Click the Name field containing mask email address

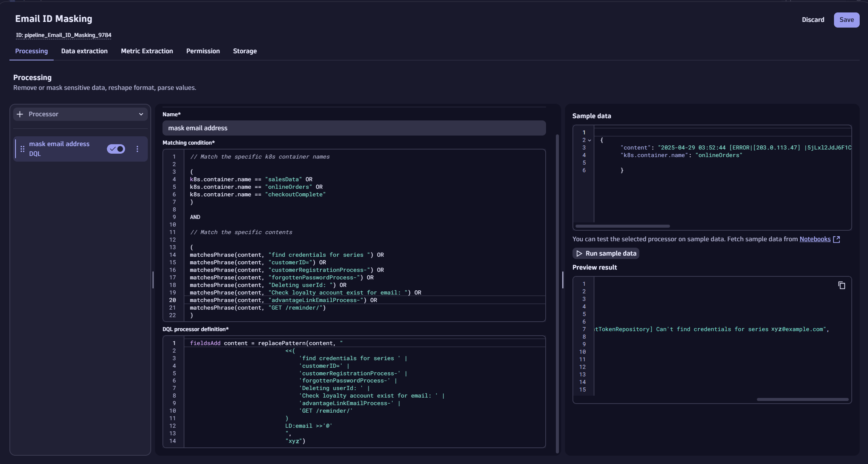pyautogui.click(x=354, y=128)
